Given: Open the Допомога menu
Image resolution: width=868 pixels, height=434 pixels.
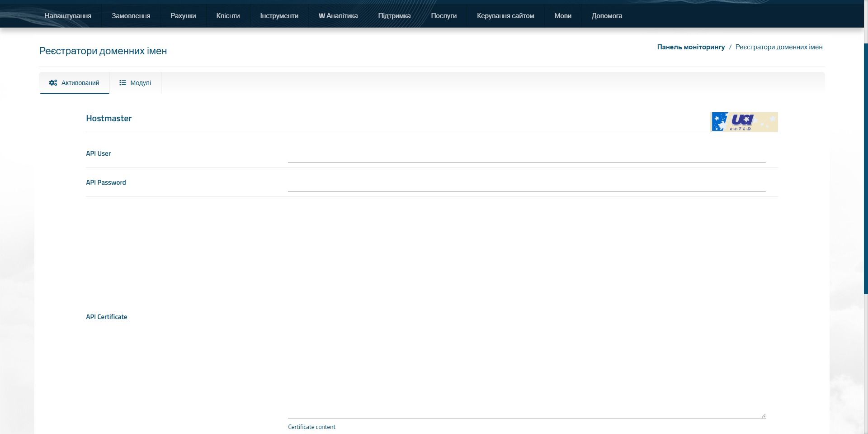Looking at the screenshot, I should (x=607, y=16).
